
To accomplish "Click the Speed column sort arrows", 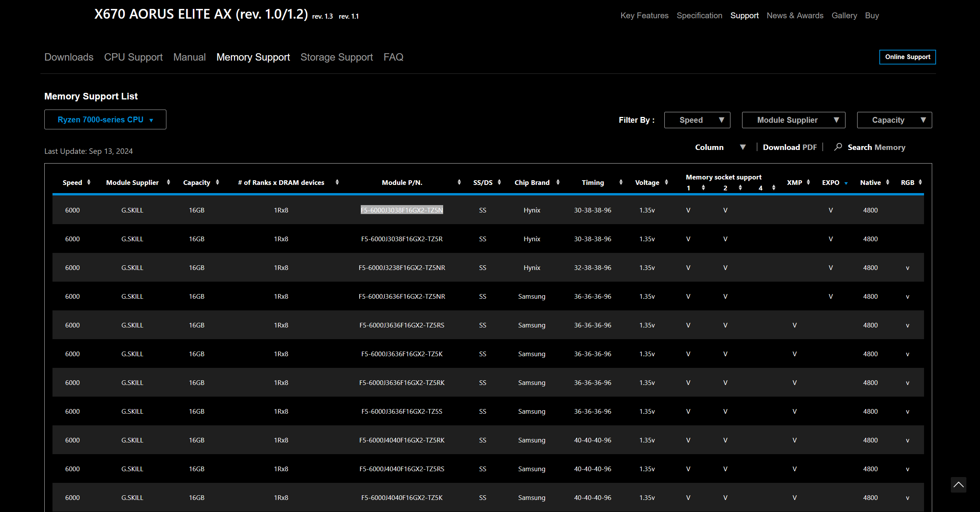I will coord(89,182).
